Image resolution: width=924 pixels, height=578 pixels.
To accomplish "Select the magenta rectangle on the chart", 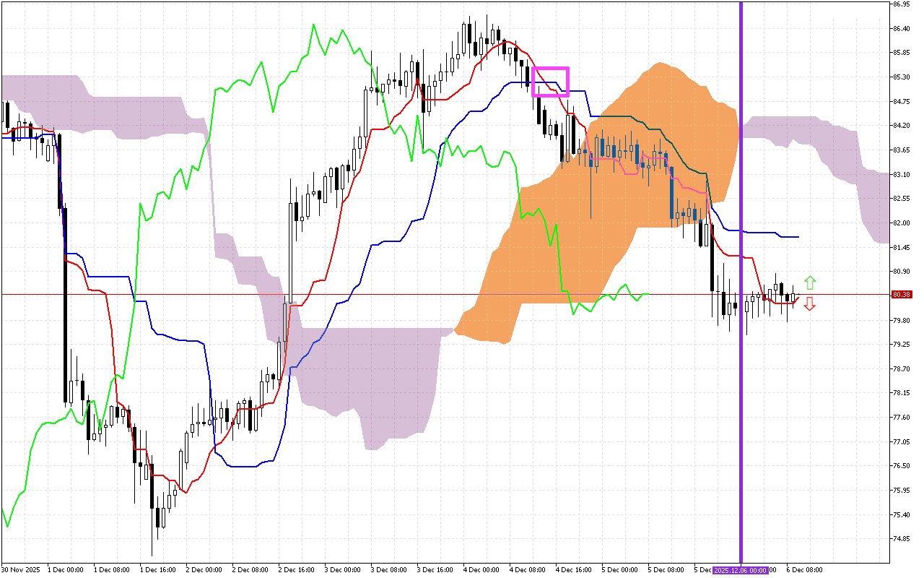I will [x=550, y=69].
